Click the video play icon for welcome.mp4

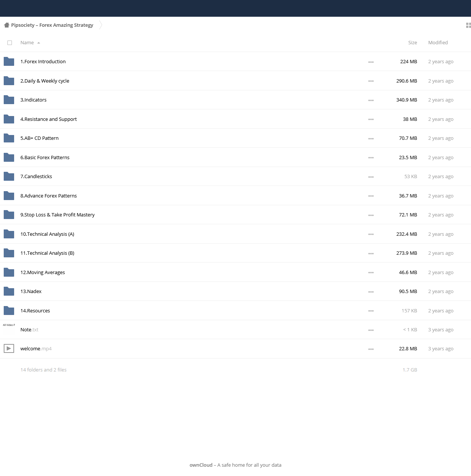(x=9, y=348)
